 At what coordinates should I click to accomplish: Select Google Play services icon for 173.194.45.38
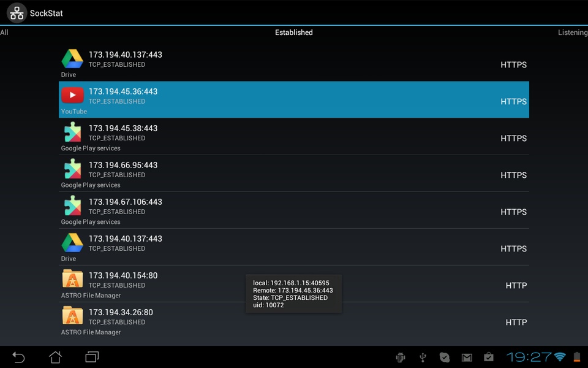click(x=72, y=132)
